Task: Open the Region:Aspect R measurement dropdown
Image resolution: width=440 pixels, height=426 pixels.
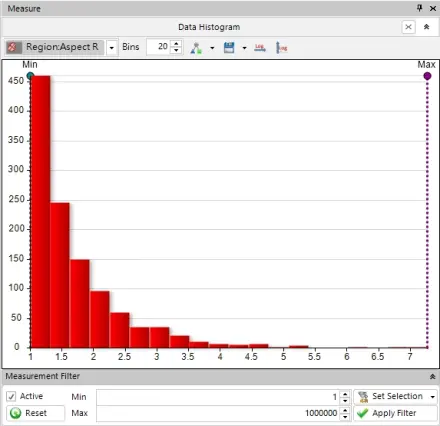Action: tap(112, 48)
